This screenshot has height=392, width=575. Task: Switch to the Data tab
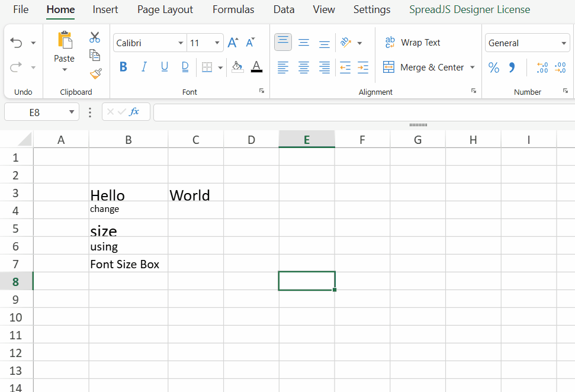tap(284, 9)
